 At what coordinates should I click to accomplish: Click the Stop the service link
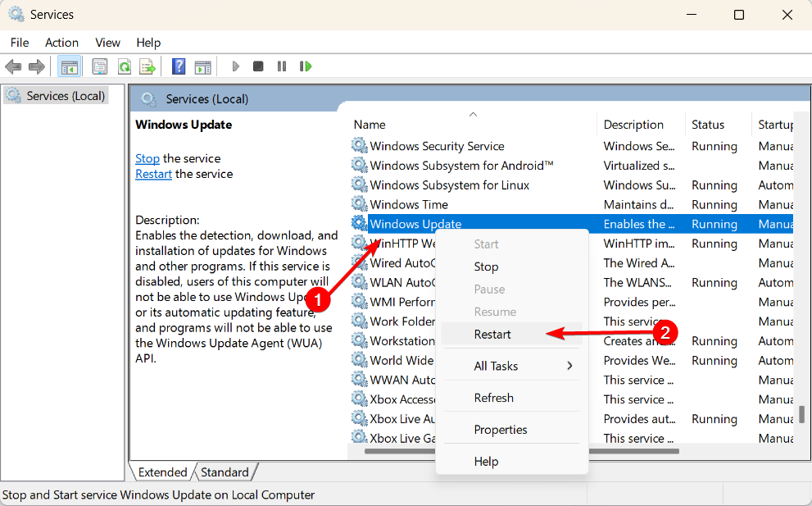147,158
